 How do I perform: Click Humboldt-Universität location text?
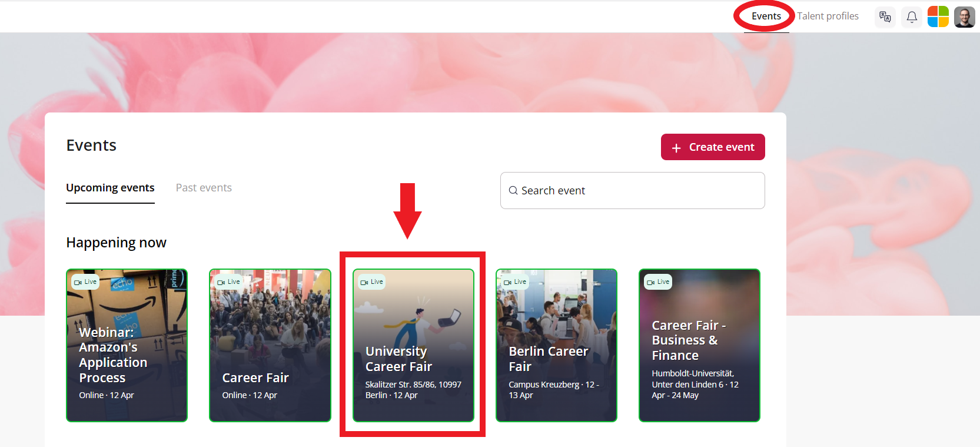coord(695,385)
